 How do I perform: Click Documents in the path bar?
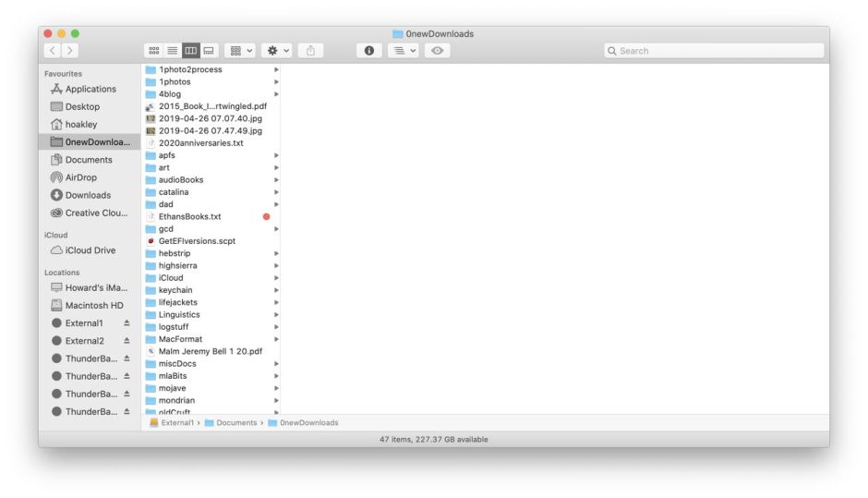point(236,422)
